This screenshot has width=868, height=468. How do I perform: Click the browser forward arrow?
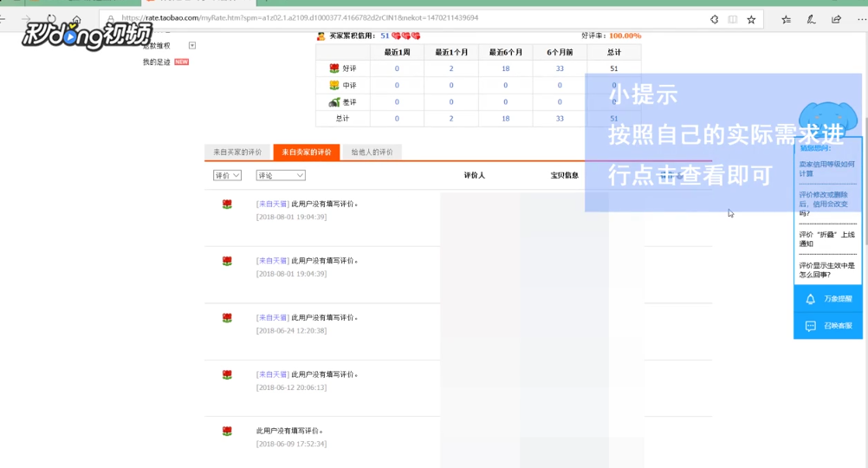tap(26, 19)
